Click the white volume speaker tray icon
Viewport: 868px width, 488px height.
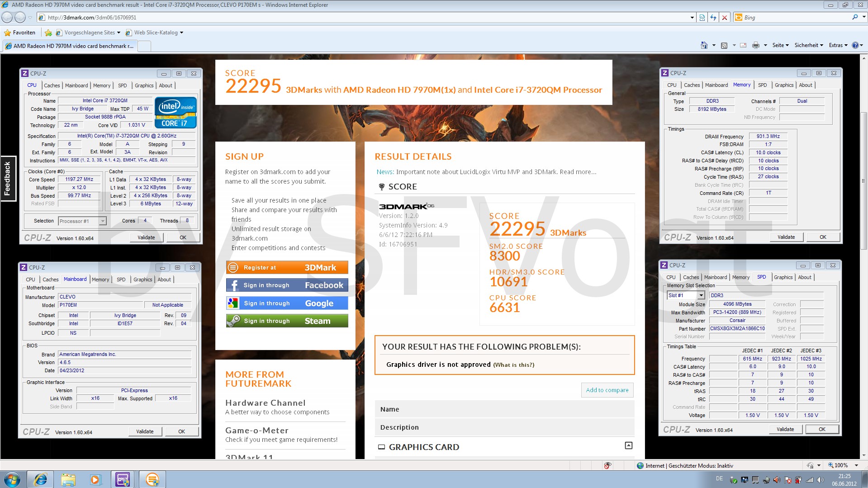[x=821, y=480]
